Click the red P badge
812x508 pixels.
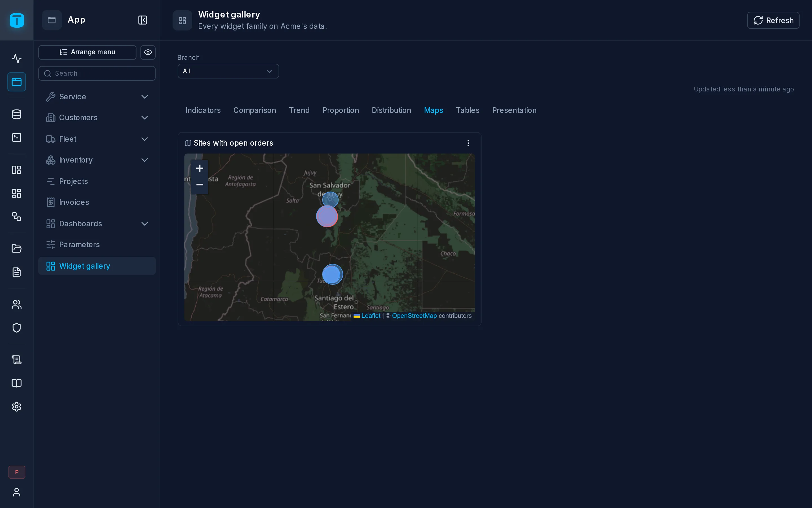tap(17, 472)
